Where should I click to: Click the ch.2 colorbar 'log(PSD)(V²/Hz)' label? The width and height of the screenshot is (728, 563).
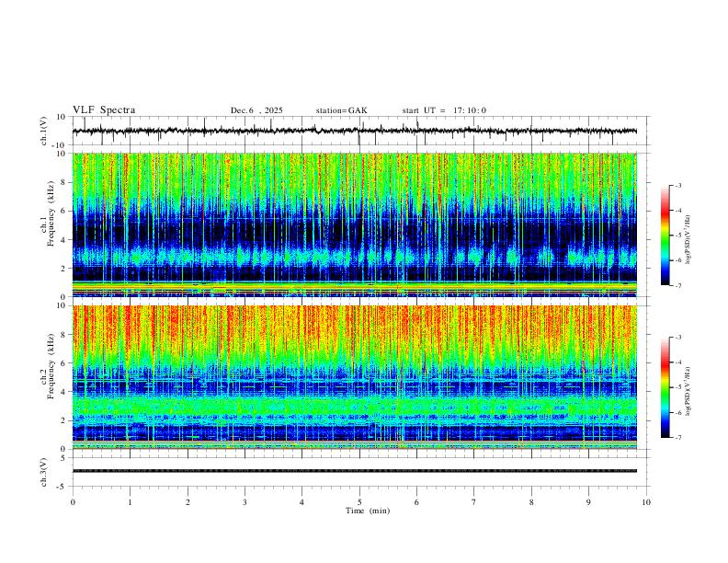point(688,391)
